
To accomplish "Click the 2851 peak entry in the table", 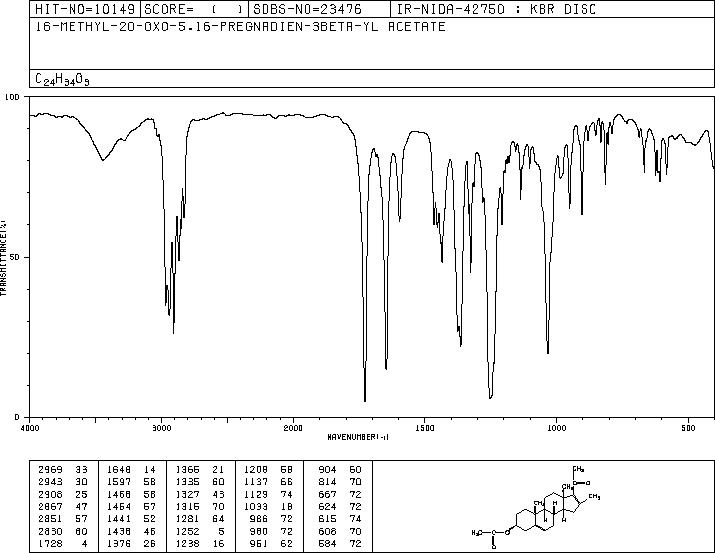I will [x=63, y=519].
